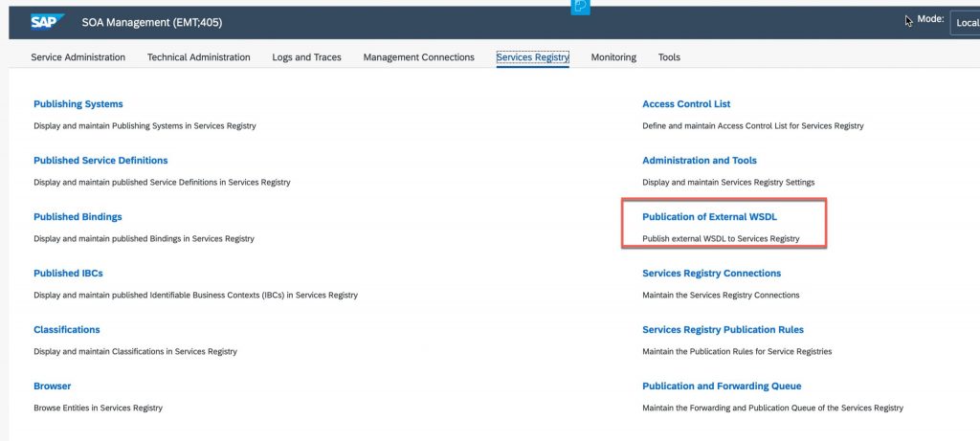The image size is (980, 441).
Task: Open Classifications in Services Registry
Action: [x=67, y=329]
